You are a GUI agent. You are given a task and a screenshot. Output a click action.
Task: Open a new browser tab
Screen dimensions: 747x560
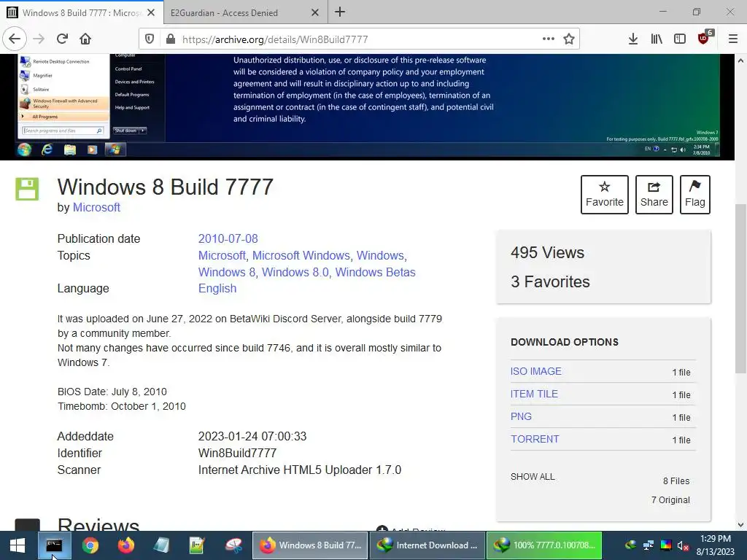[x=340, y=12]
